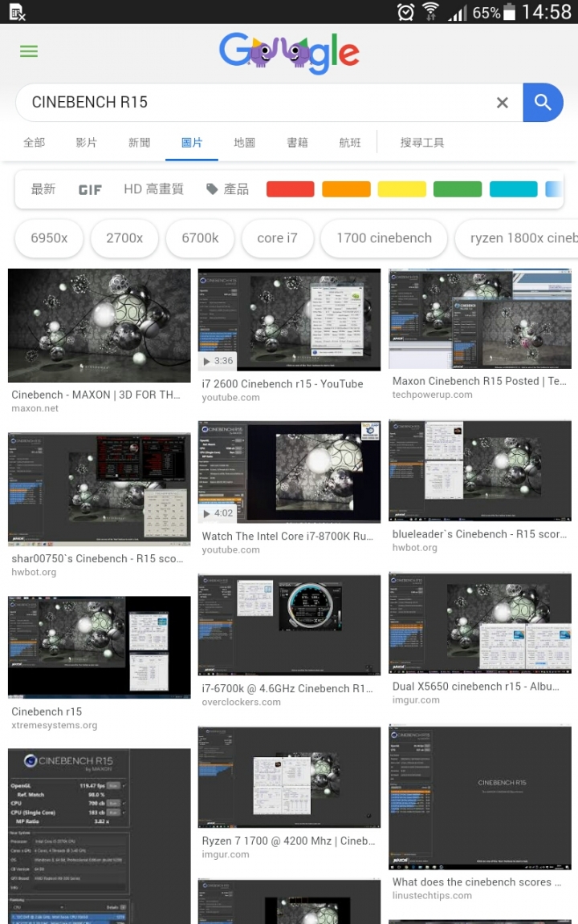Open 'i7 2600 Cinebench r15 - YouTube' title
The width and height of the screenshot is (578, 924).
point(283,383)
